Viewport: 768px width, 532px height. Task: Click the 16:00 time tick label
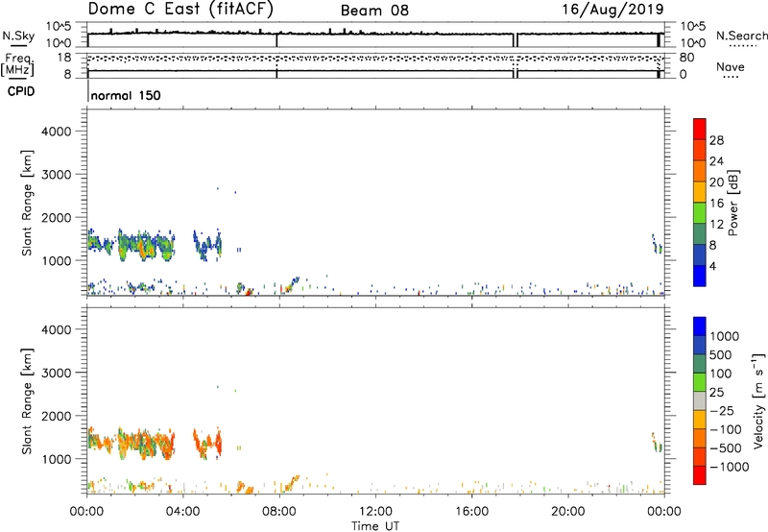pos(471,512)
